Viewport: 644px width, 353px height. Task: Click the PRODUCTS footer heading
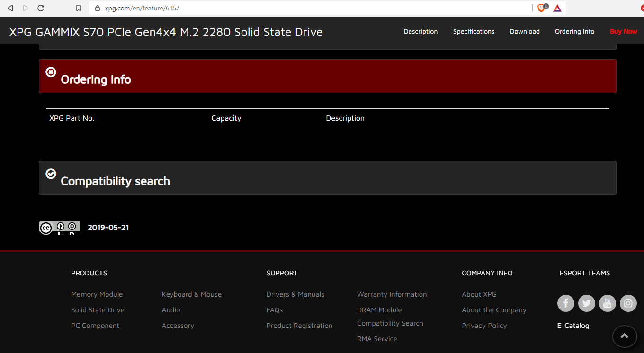[89, 273]
